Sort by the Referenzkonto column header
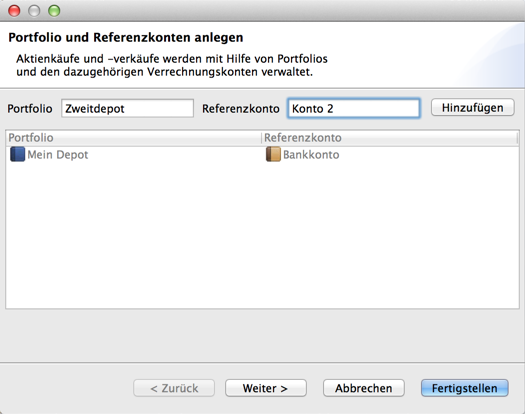 (x=390, y=138)
